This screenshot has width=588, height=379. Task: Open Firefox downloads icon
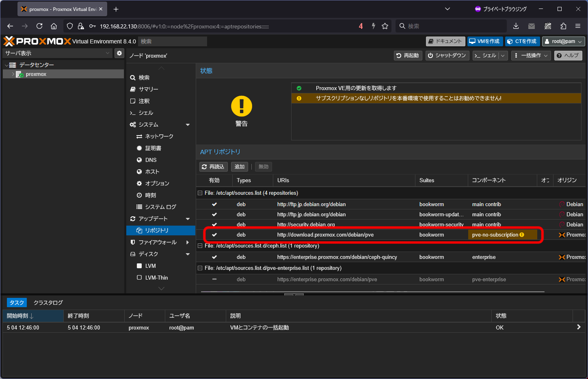pyautogui.click(x=516, y=26)
